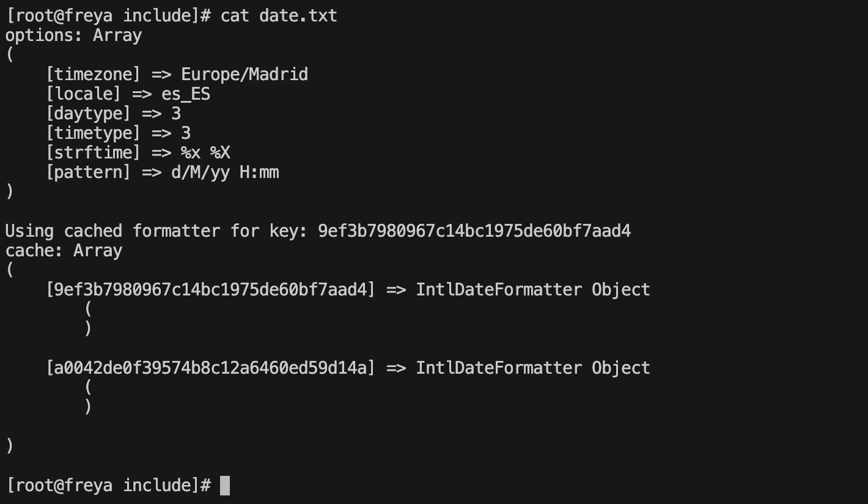Click the hash after 'for key:'
This screenshot has width=868, height=504.
(474, 231)
